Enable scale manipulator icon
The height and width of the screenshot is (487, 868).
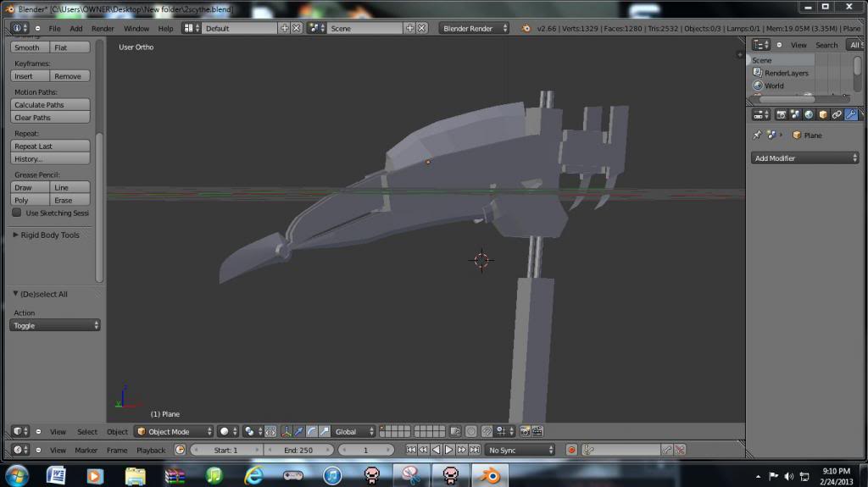[325, 432]
